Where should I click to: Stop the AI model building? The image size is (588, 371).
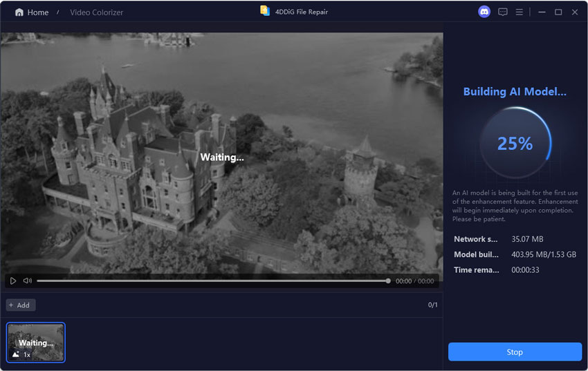click(515, 352)
